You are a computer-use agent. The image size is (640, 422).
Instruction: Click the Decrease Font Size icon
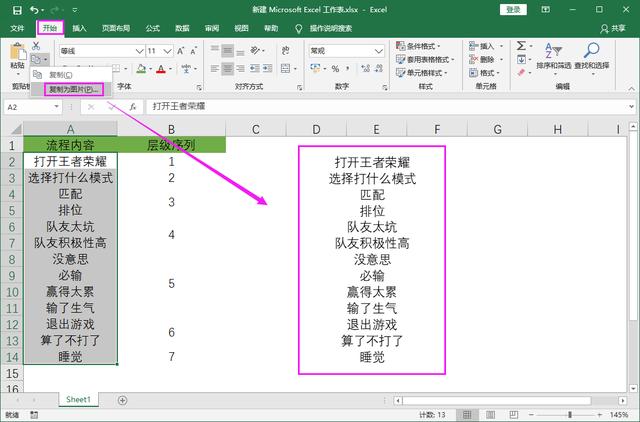194,51
